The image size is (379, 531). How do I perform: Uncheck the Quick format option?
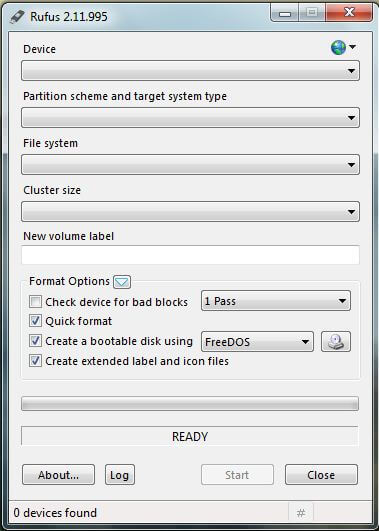[x=35, y=321]
